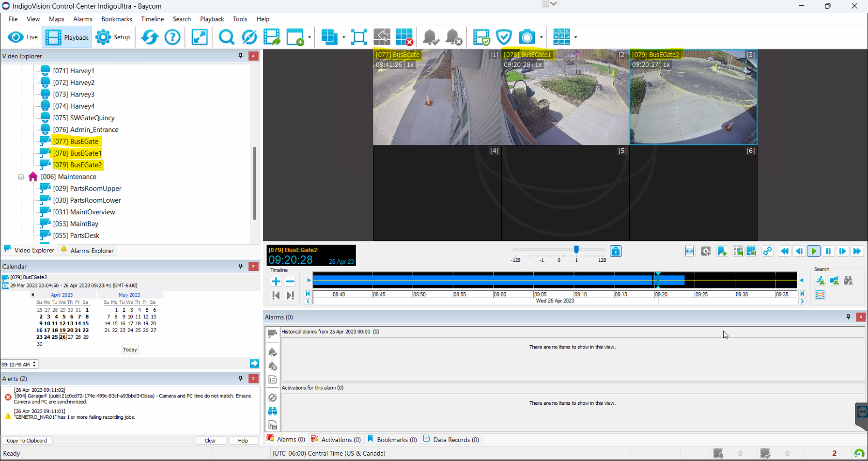Click the bell with checkmark icon

(431, 37)
